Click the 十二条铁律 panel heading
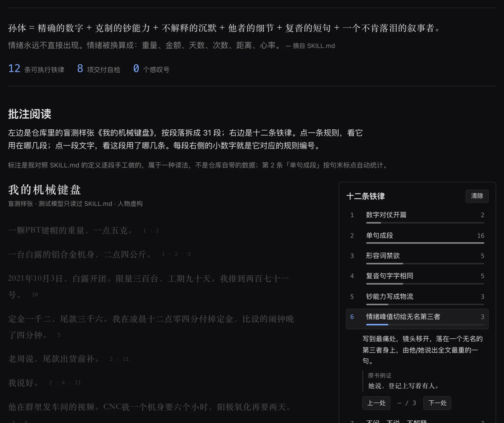The height and width of the screenshot is (423, 504). pyautogui.click(x=365, y=196)
